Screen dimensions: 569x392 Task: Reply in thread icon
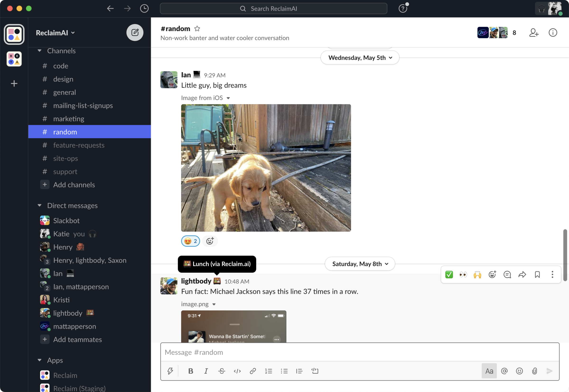click(x=507, y=274)
